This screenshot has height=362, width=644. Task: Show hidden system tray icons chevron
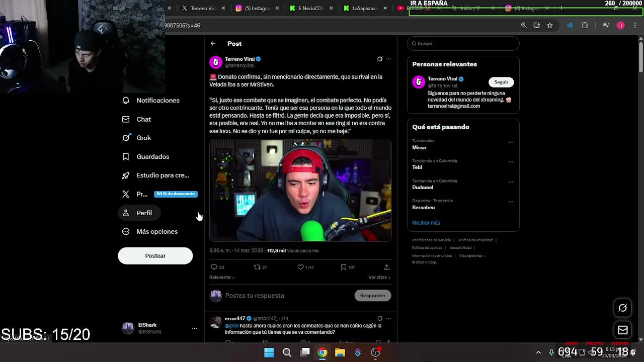538,352
